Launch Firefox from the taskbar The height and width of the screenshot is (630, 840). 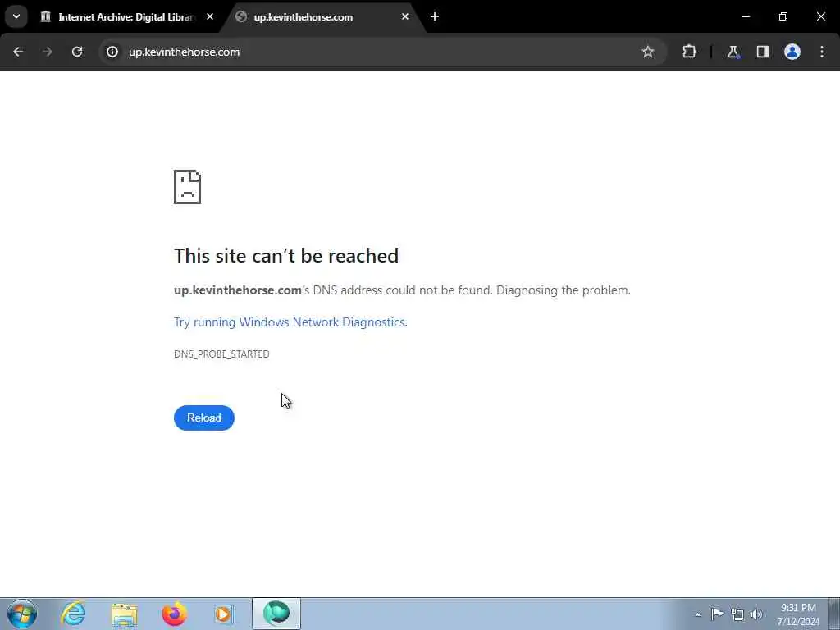point(175,614)
